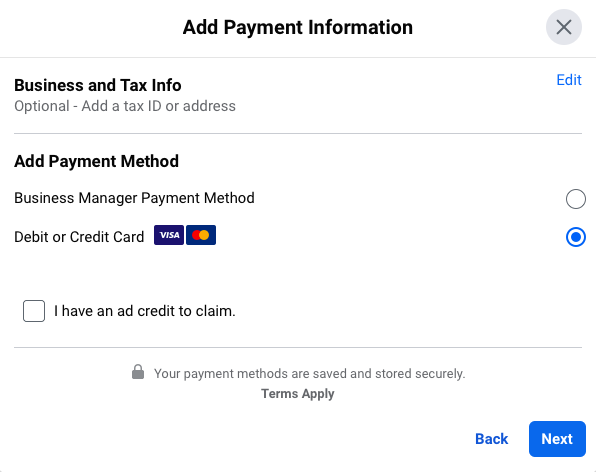Continue with the Next button
The height and width of the screenshot is (472, 596).
[557, 439]
